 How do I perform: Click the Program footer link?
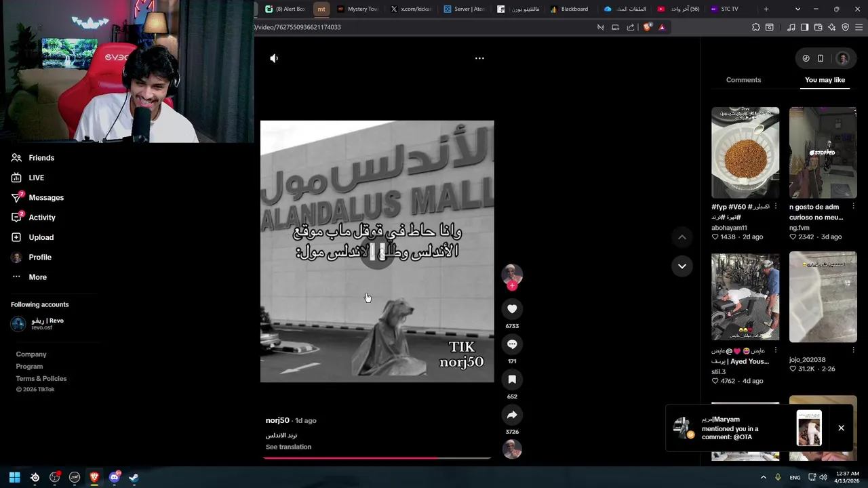29,366
